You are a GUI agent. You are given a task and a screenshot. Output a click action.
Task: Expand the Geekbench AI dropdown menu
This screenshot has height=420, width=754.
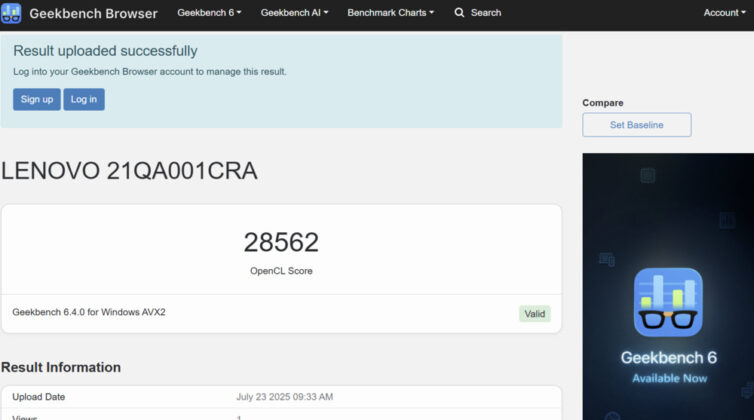click(x=294, y=13)
